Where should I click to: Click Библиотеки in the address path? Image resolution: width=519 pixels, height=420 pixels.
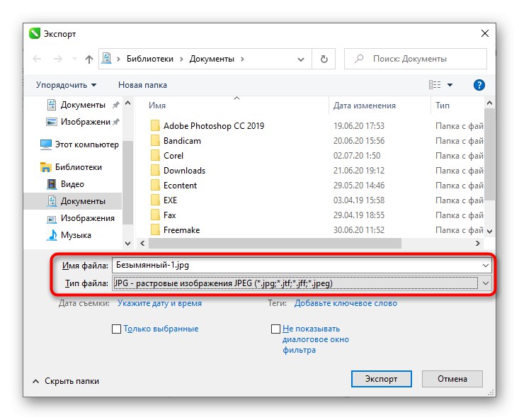click(150, 59)
